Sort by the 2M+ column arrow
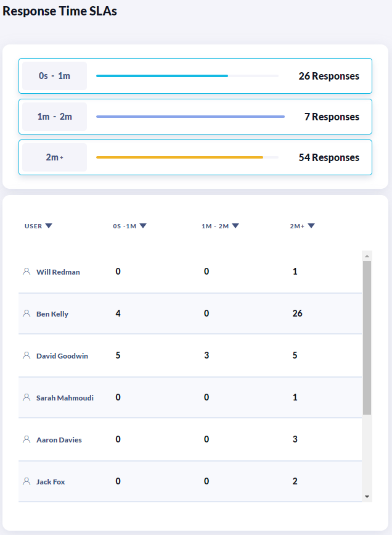Screen dimensions: 392x535 [x=311, y=226]
